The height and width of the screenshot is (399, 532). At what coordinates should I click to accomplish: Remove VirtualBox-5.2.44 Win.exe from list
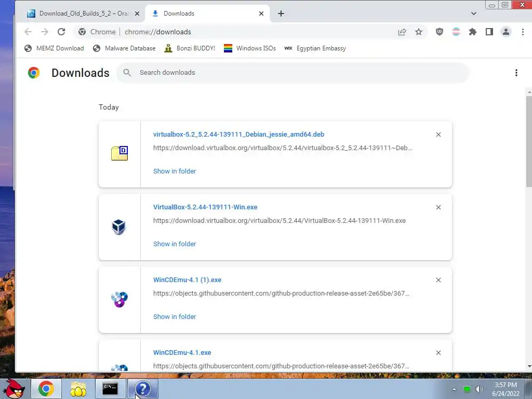(438, 207)
